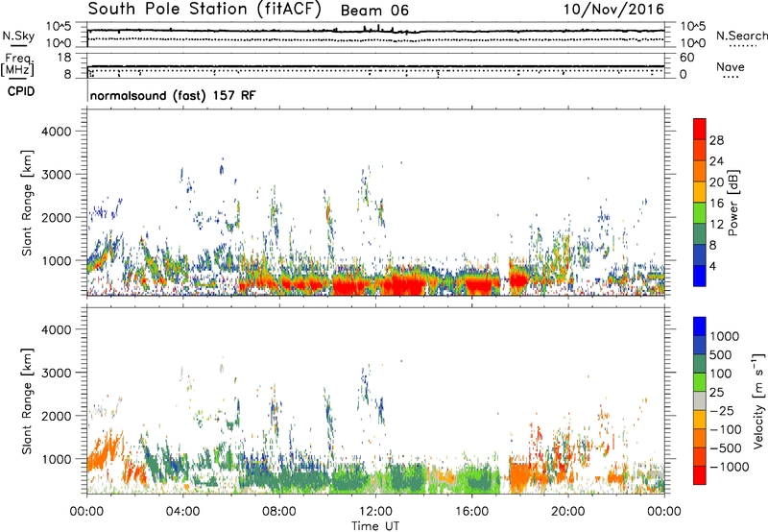Screen dimensions: 768x532
Task: Click the '4000' tick on power panel
Action: 56,132
